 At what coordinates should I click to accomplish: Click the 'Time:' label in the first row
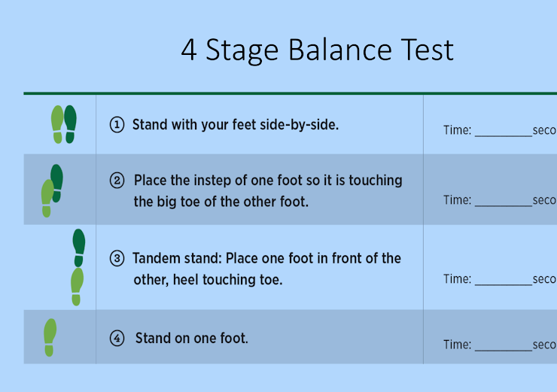click(457, 130)
